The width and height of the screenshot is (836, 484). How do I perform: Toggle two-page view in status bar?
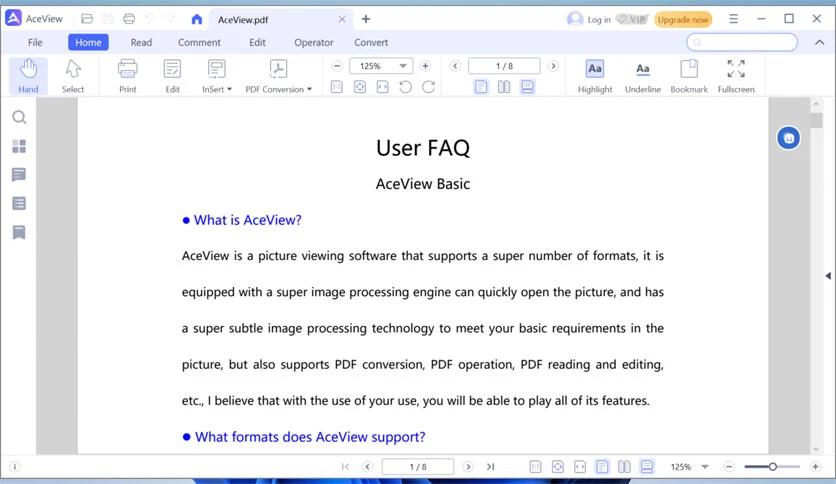pos(624,467)
